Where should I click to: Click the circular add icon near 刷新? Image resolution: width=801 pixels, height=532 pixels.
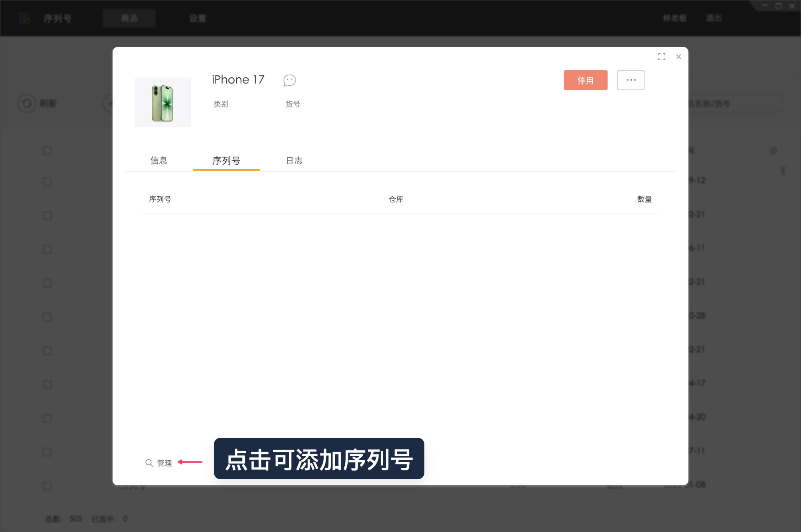109,103
